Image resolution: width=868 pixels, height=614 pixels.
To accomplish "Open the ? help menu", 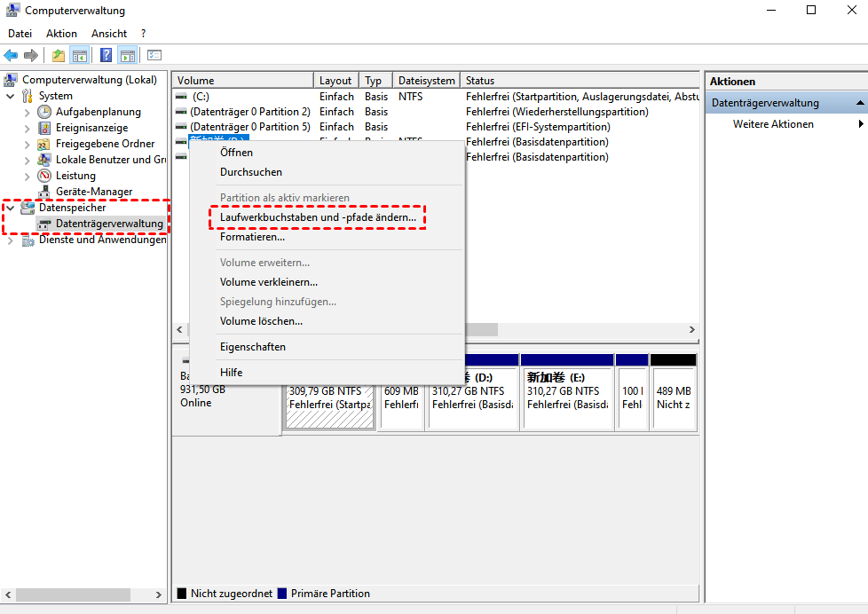I will click(144, 34).
